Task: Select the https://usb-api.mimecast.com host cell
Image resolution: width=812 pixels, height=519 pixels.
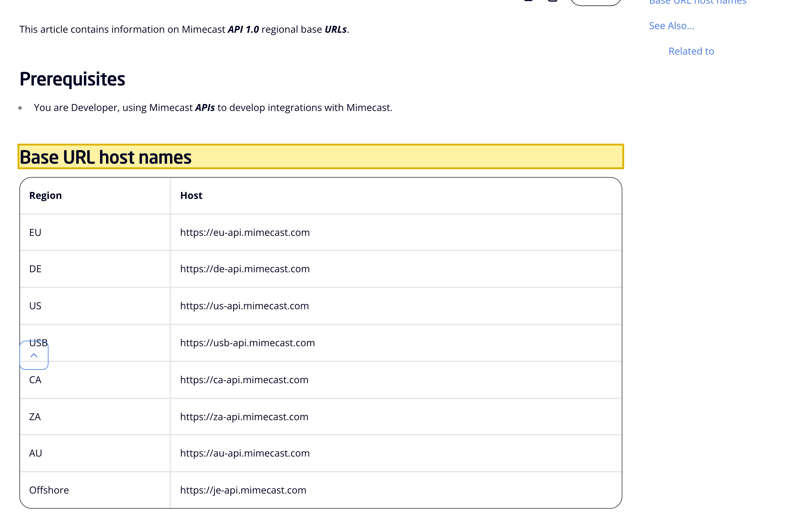Action: pyautogui.click(x=396, y=343)
